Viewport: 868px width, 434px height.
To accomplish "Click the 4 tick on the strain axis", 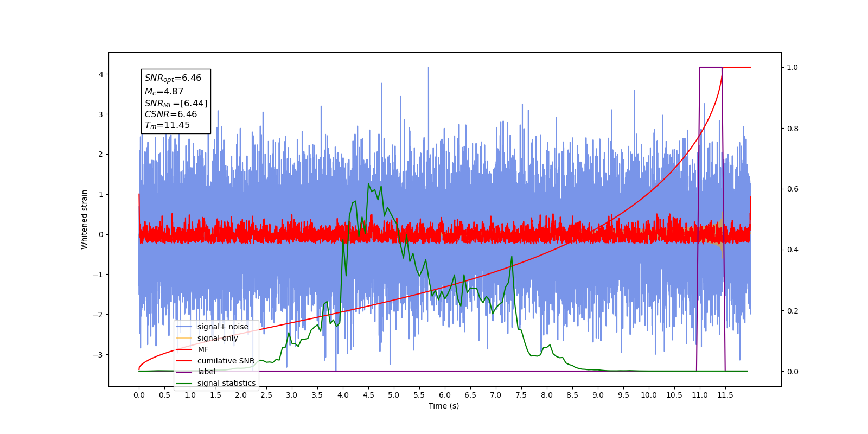I will (x=101, y=74).
